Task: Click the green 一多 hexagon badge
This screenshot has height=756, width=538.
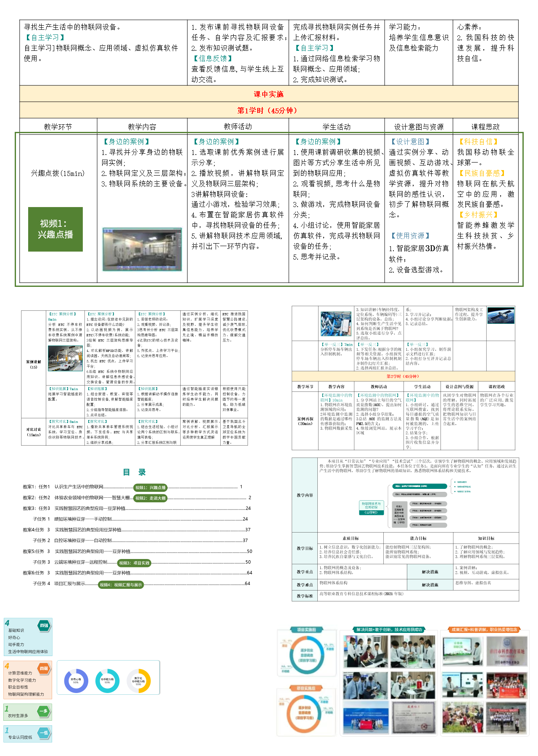Action: coord(44,711)
